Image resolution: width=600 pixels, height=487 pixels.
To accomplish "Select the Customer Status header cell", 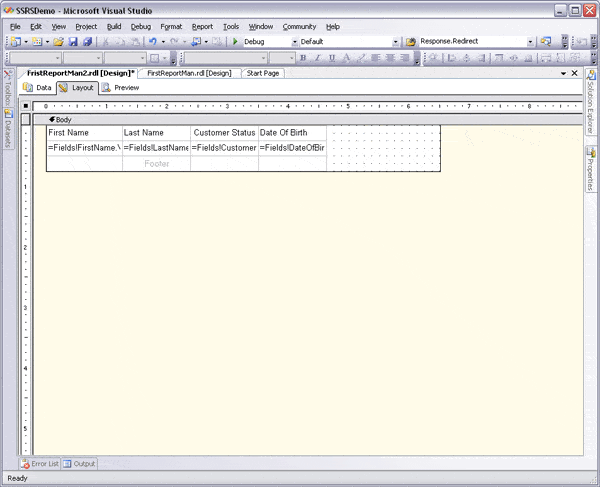I will [x=224, y=133].
